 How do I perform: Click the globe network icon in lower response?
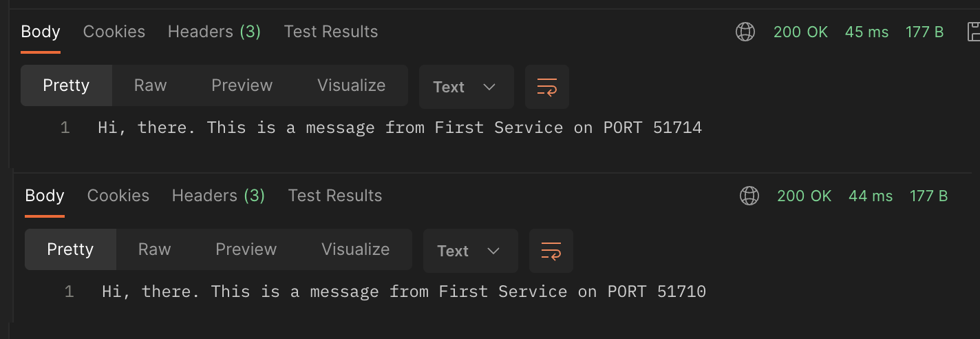[749, 196]
